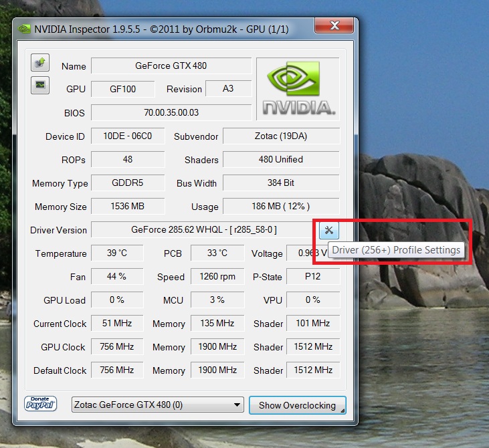
Task: Click the Speed value 1260 rpm
Action: [x=217, y=276]
